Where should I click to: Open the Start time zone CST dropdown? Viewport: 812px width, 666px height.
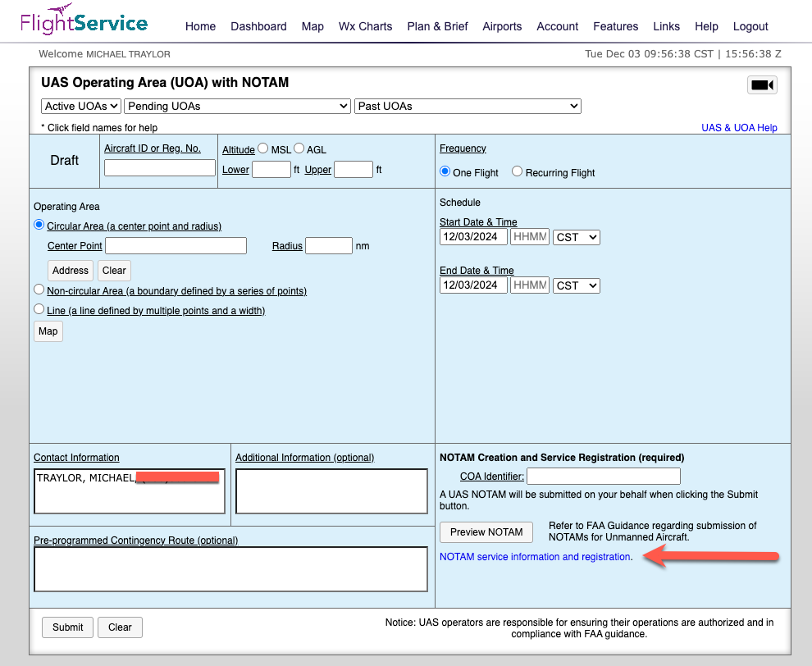577,237
